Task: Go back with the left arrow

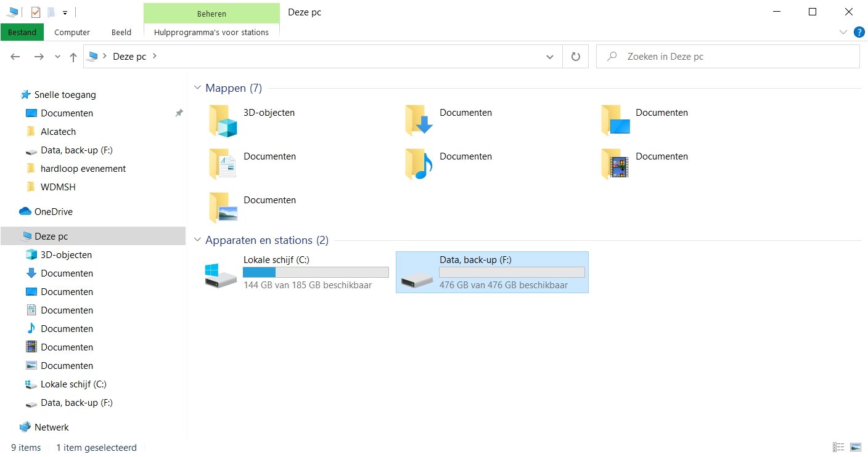Action: click(x=15, y=57)
